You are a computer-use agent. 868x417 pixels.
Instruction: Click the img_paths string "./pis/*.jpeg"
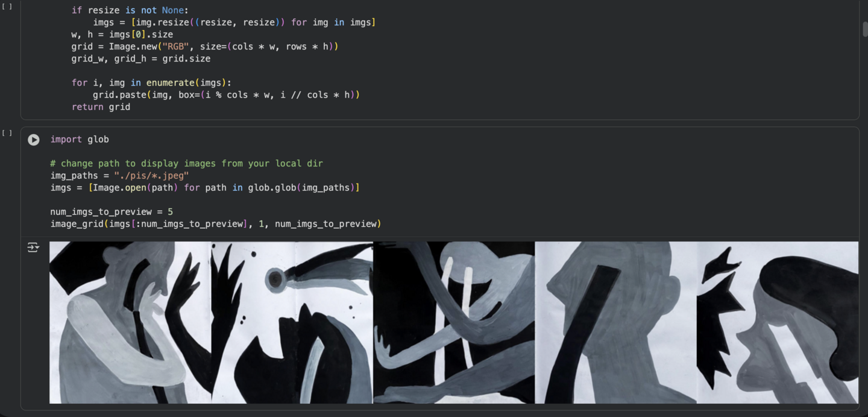point(151,176)
